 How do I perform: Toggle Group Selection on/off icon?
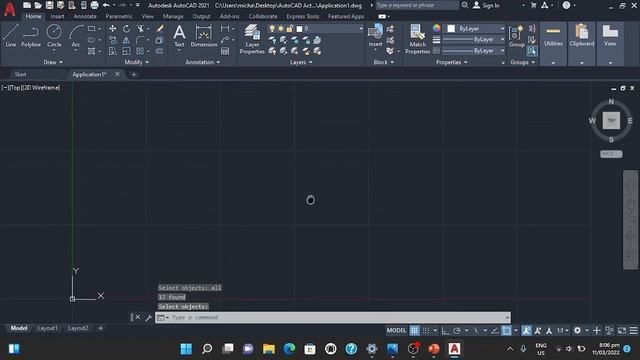531,51
